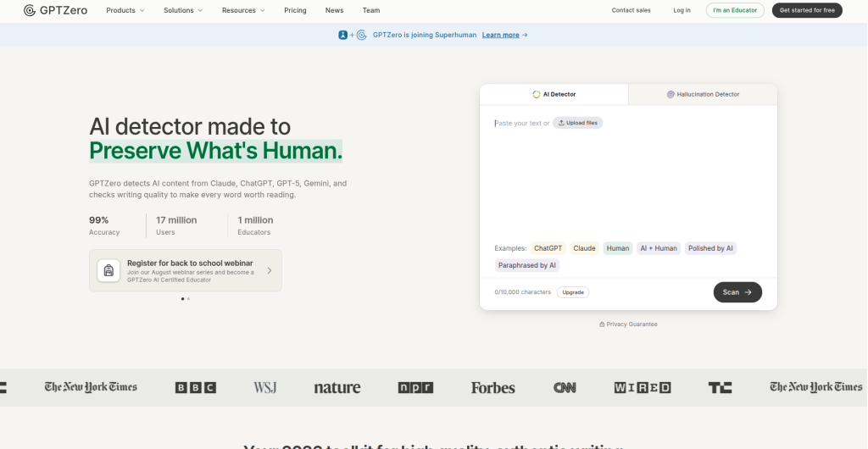Click the lock icon beside Privacy Guarantee
The height and width of the screenshot is (449, 868).
[602, 324]
